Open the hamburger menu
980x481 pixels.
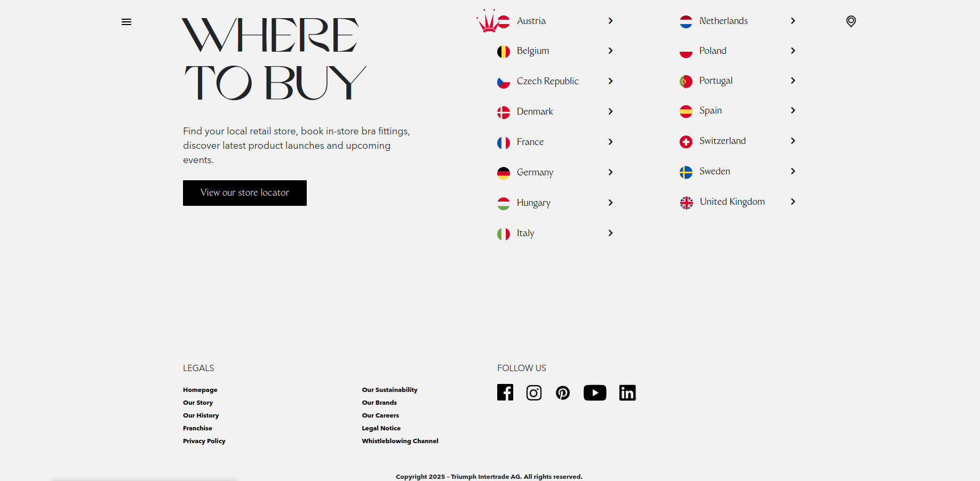pos(126,22)
